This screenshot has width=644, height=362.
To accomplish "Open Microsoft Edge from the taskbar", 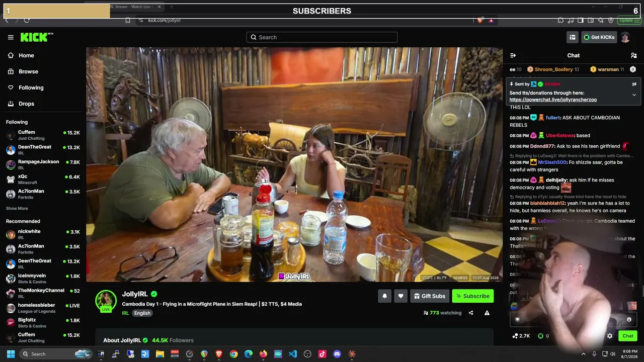I will (249, 354).
